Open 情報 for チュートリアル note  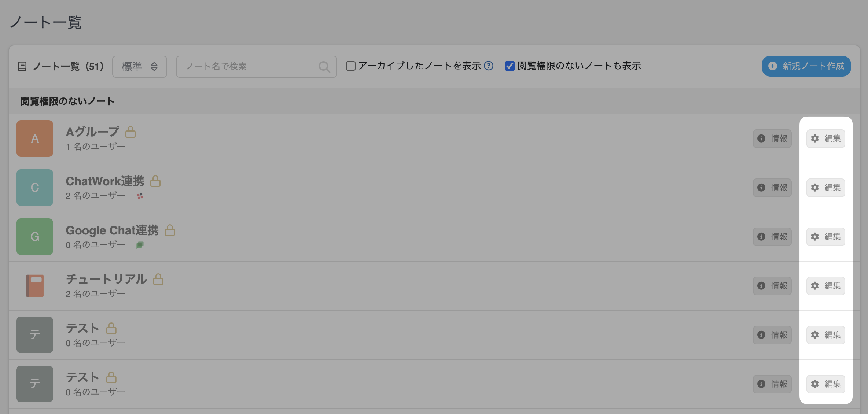coord(772,286)
